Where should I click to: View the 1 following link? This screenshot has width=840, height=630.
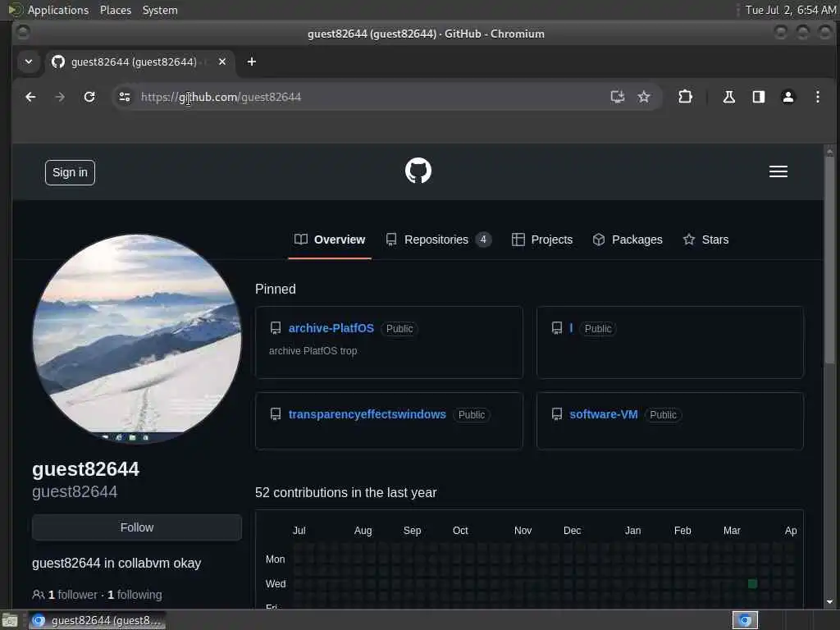click(x=135, y=595)
